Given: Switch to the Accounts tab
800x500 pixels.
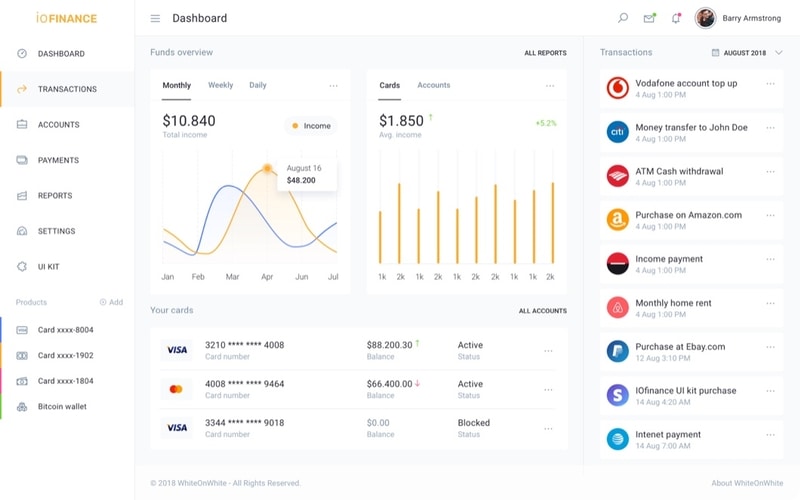Looking at the screenshot, I should tap(434, 85).
